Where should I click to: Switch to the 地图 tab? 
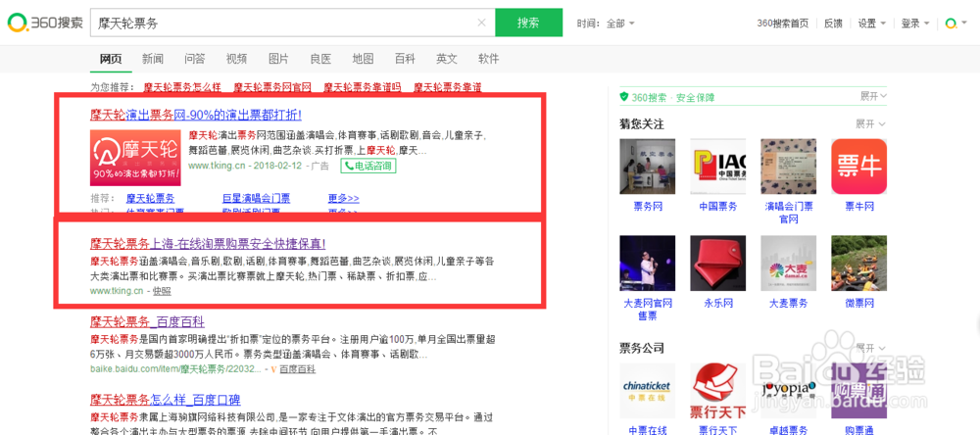(363, 60)
